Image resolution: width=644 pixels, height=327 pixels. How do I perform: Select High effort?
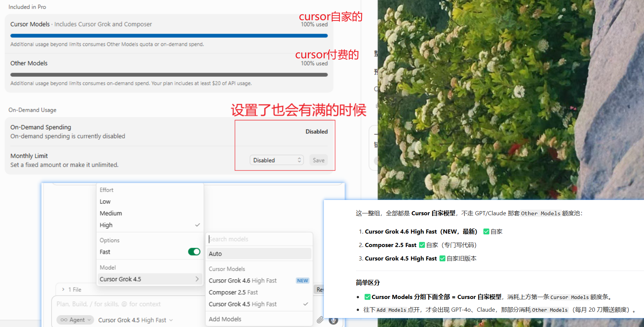(150, 225)
